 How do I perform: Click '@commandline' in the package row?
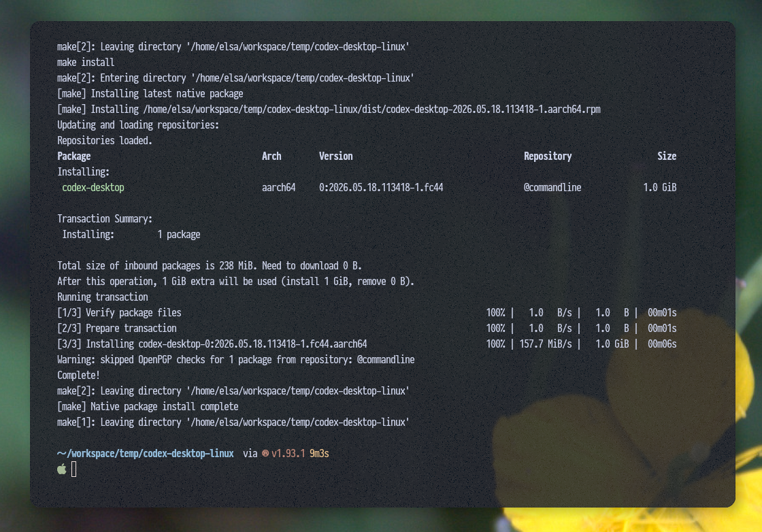552,188
